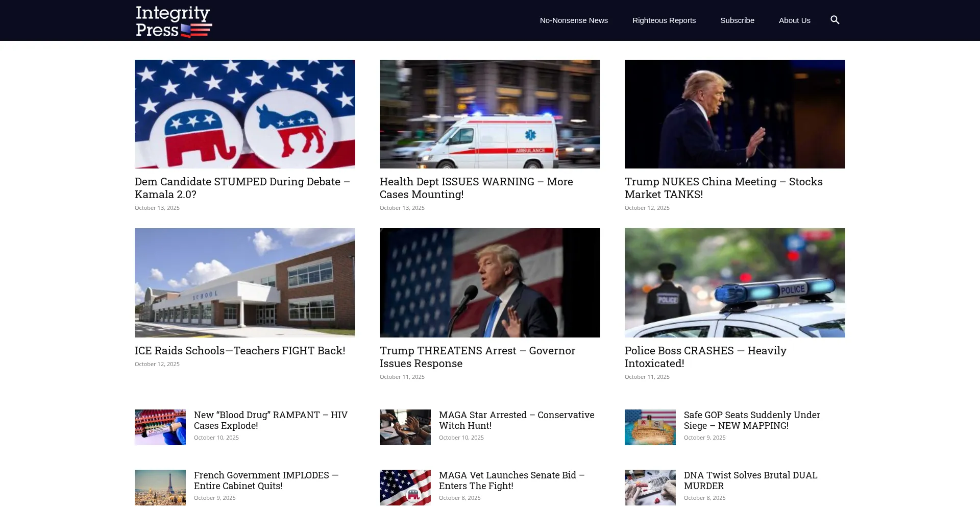Screen dimensions: 980x507
Task: Read 'ICE Raids Schools' headline
Action: coord(240,351)
